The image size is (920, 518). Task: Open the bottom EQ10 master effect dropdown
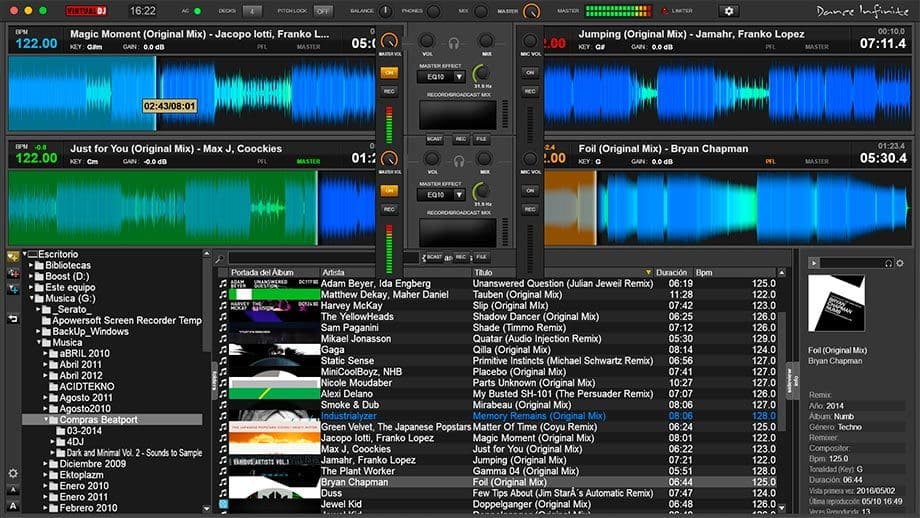(x=441, y=195)
